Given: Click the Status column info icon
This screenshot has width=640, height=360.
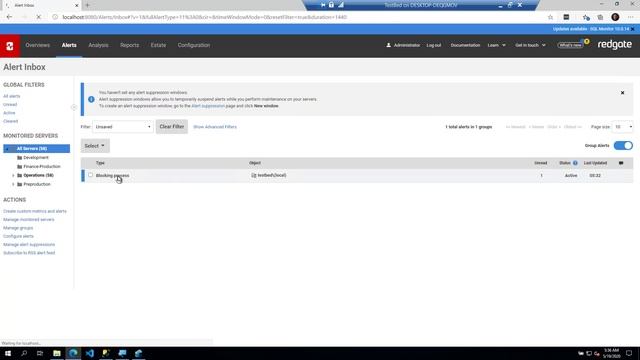Looking at the screenshot, I should 575,163.
